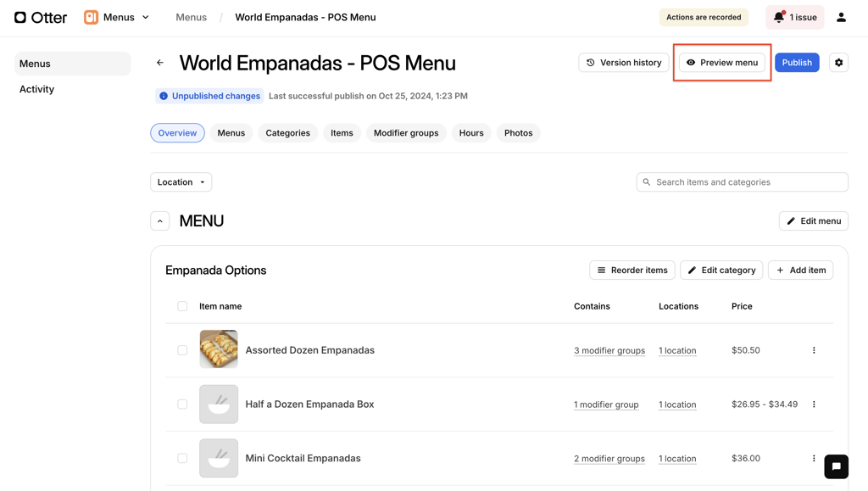This screenshot has width=868, height=491.
Task: Click the Actions are recorded badge
Action: coord(703,17)
